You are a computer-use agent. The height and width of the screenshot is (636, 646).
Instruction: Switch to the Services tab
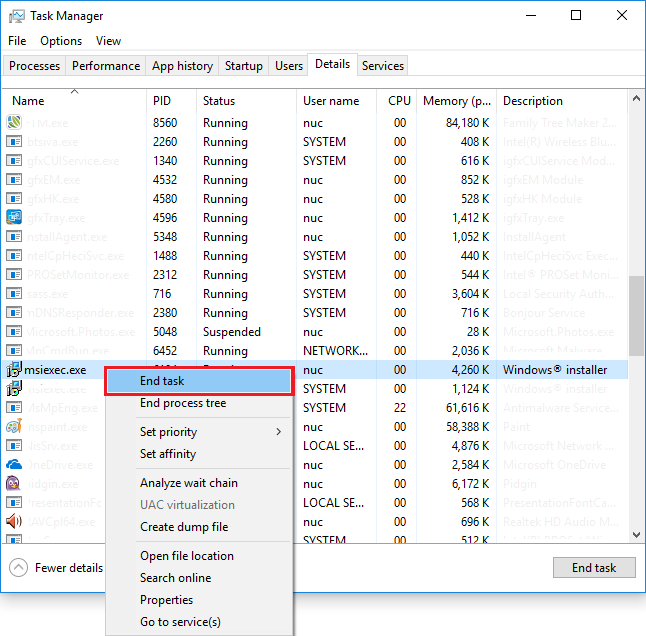[x=383, y=66]
